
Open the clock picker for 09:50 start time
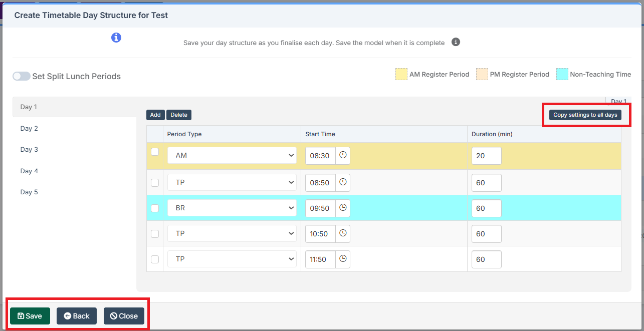(343, 208)
